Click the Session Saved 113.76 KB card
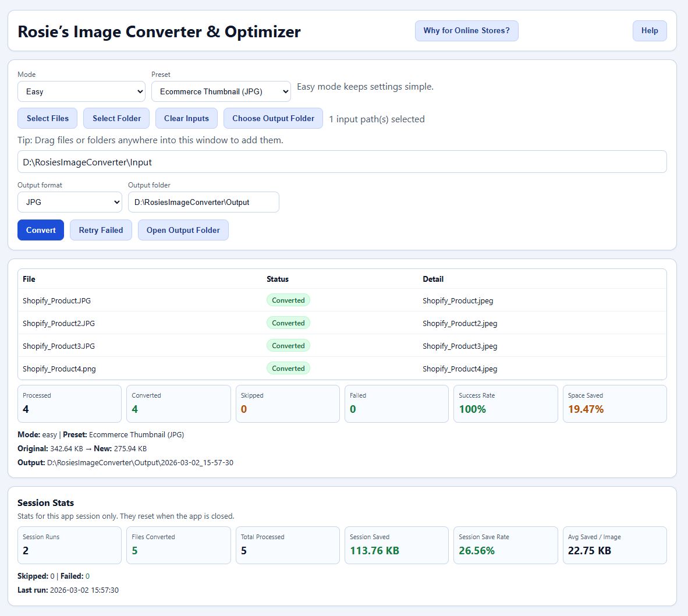The image size is (688, 616). (x=396, y=546)
